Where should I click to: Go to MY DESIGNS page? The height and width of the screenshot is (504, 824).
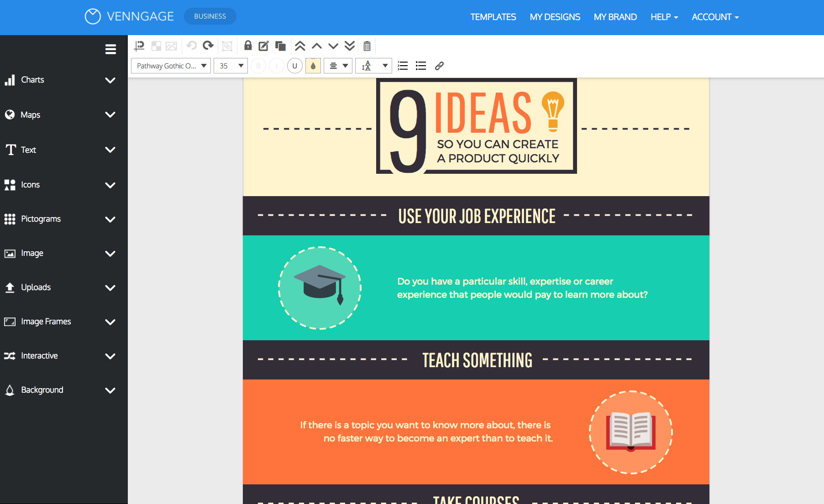(555, 17)
